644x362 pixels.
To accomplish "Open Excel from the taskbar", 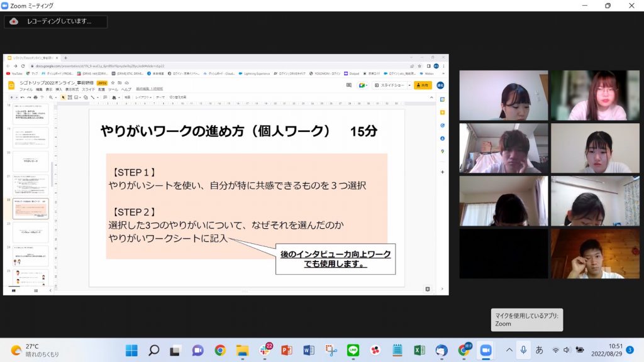I will click(419, 350).
